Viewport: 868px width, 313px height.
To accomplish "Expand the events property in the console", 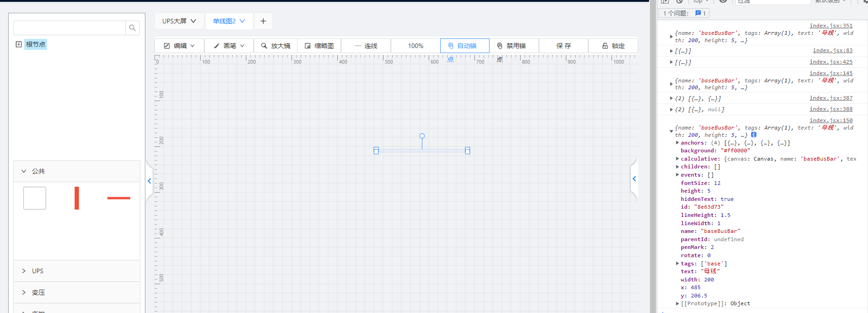I will point(677,175).
